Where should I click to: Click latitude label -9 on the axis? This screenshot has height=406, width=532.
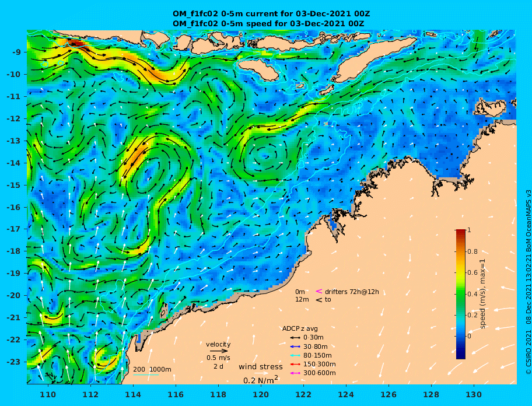tap(17, 52)
